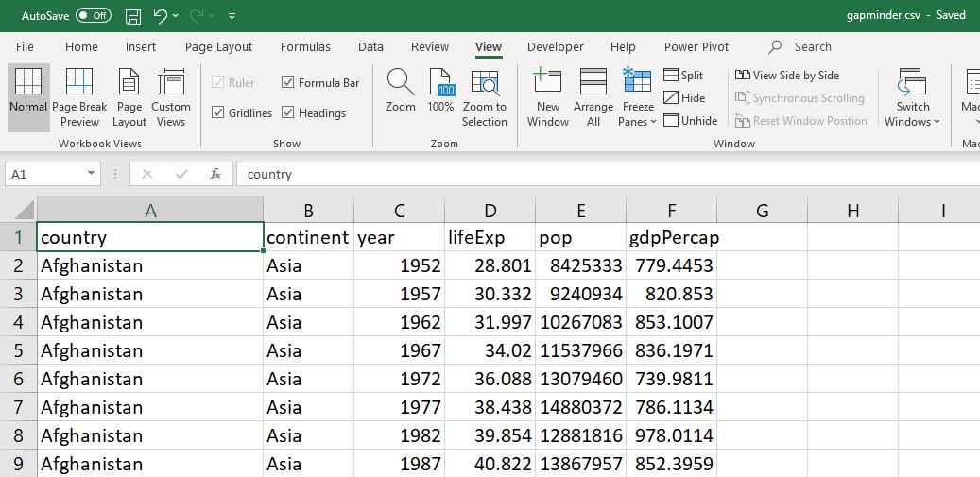Uncheck the Gridlines checkbox

click(x=219, y=113)
